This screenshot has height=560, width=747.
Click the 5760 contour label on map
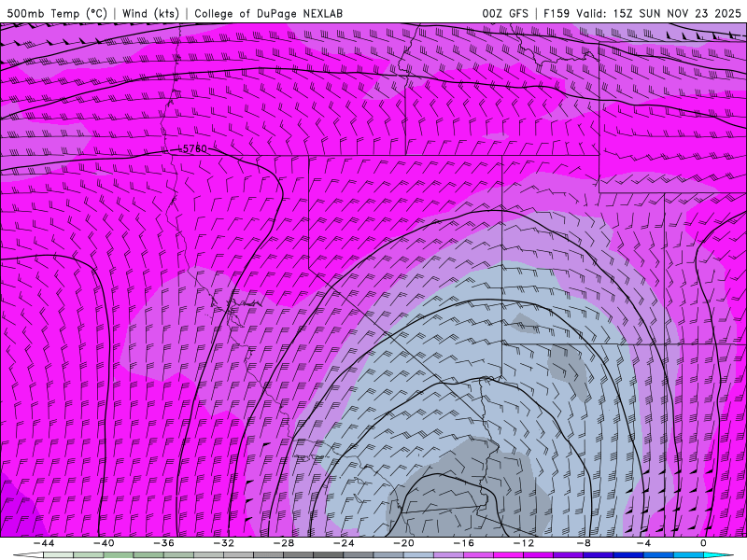195,148
